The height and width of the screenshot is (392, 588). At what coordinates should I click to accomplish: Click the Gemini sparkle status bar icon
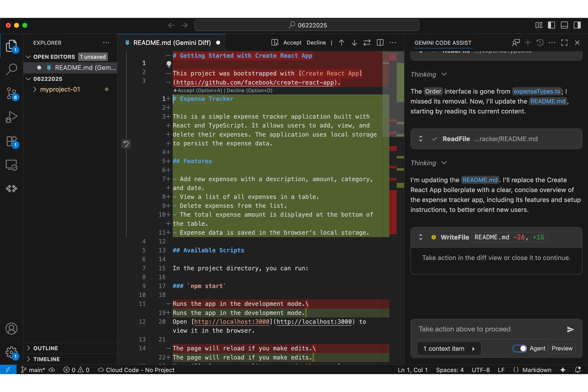[x=563, y=370]
